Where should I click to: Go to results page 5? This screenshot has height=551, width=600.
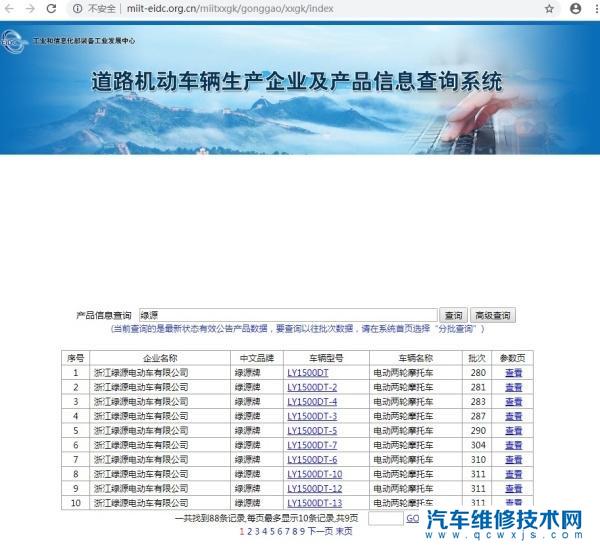coord(272,531)
